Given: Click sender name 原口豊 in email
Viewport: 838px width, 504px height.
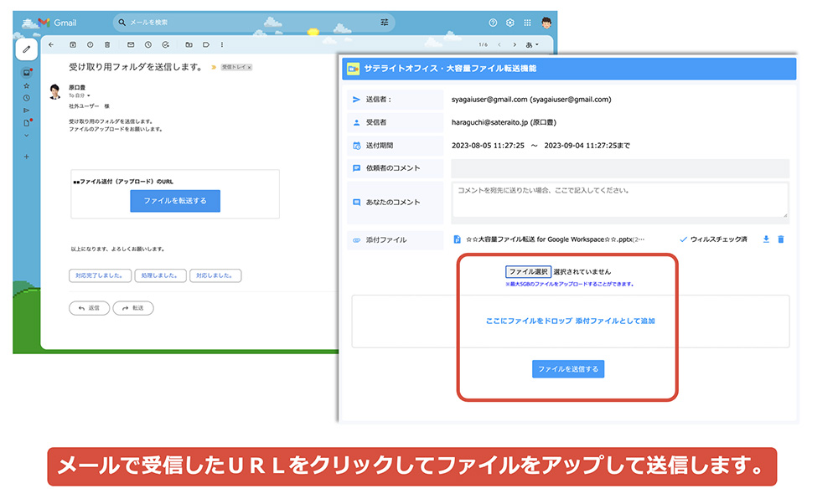Looking at the screenshot, I should click(x=77, y=87).
